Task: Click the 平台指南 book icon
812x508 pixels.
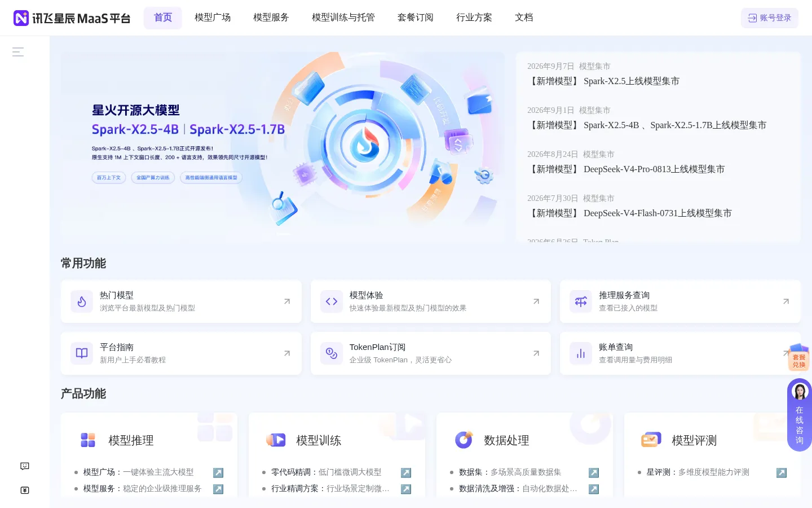Action: [x=82, y=353]
